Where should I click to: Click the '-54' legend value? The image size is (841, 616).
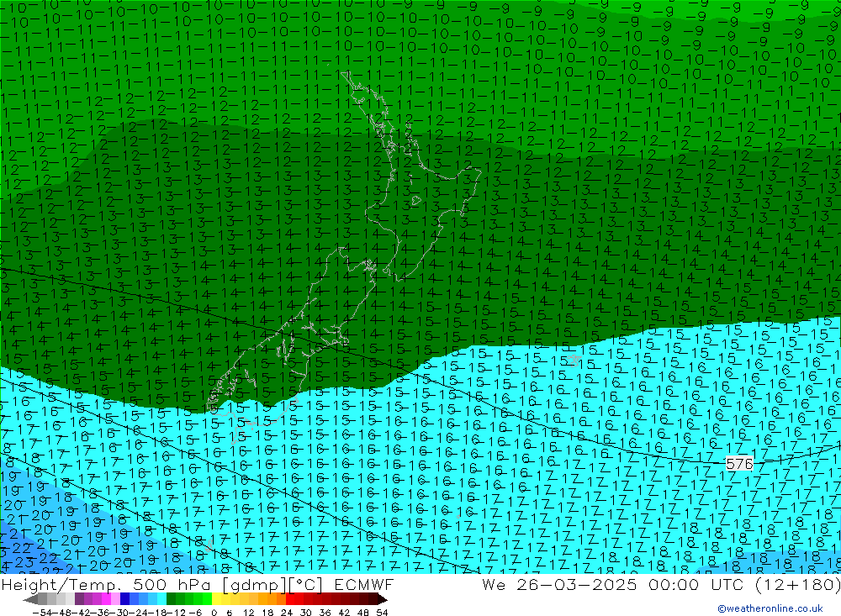point(42,613)
